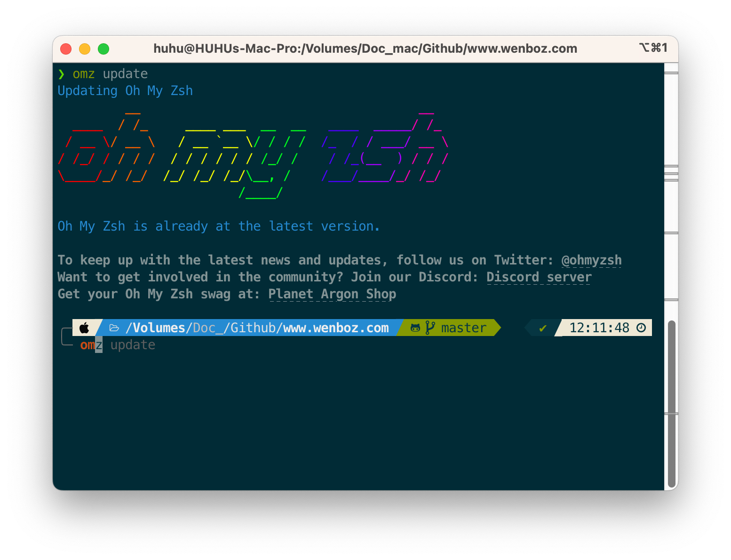Click the ⌥⌘1 shortcut indicator
The width and height of the screenshot is (731, 560).
click(653, 48)
